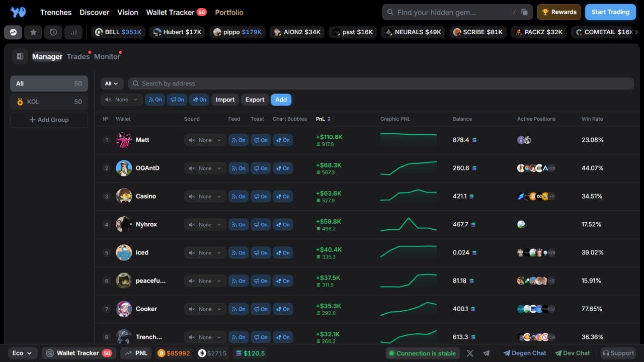The width and height of the screenshot is (644, 362).
Task: Open the Trenches menu item
Action: (x=56, y=12)
